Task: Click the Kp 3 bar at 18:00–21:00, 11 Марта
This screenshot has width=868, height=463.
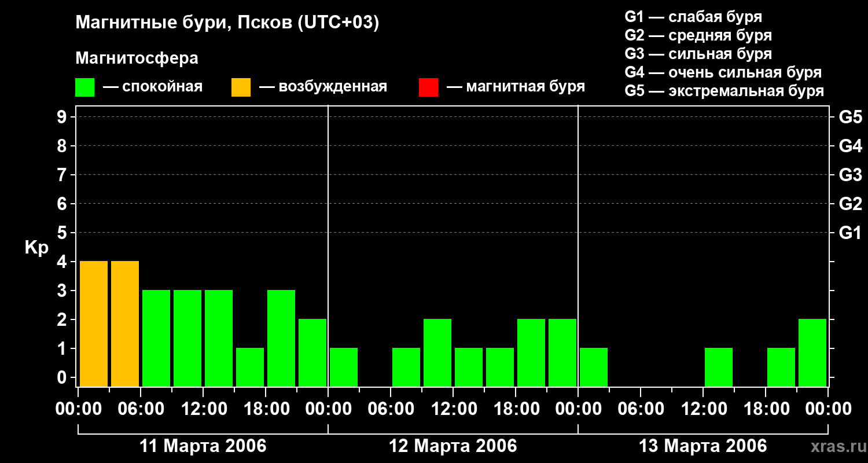Action: [281, 338]
